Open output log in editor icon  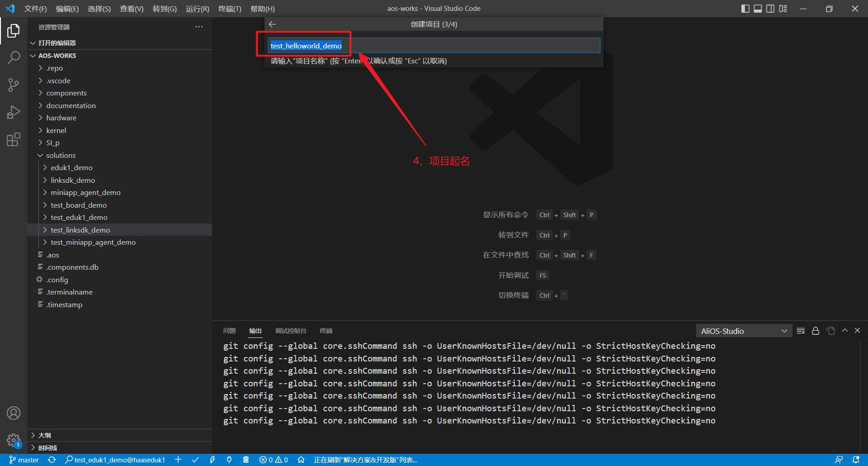pos(830,331)
